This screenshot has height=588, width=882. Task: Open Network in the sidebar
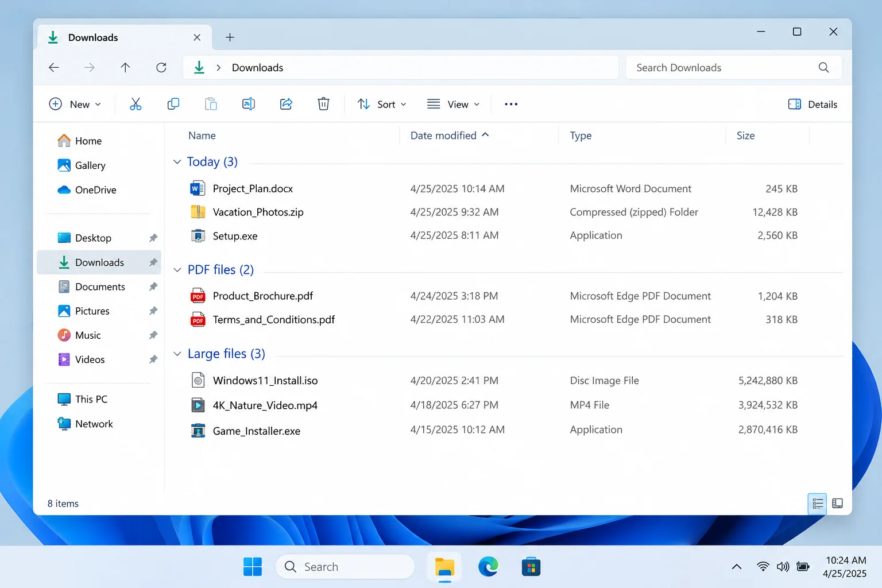pyautogui.click(x=86, y=424)
